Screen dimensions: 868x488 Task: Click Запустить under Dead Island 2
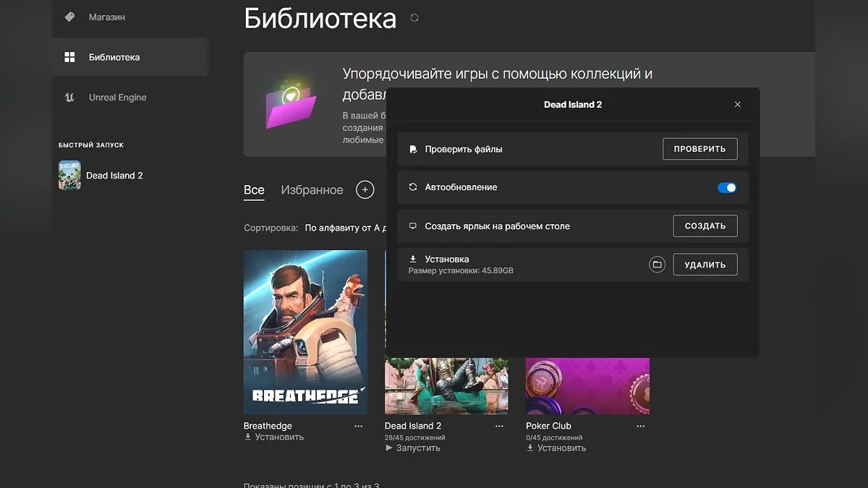tap(412, 448)
